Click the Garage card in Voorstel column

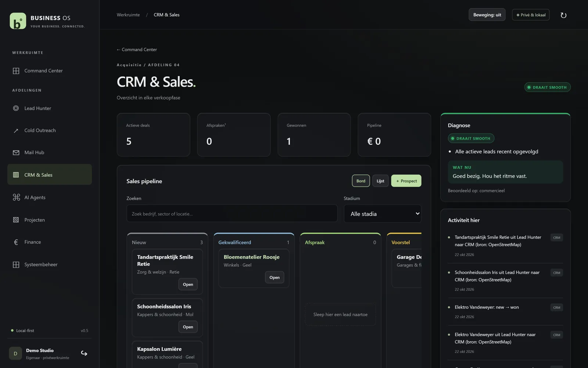(x=407, y=268)
